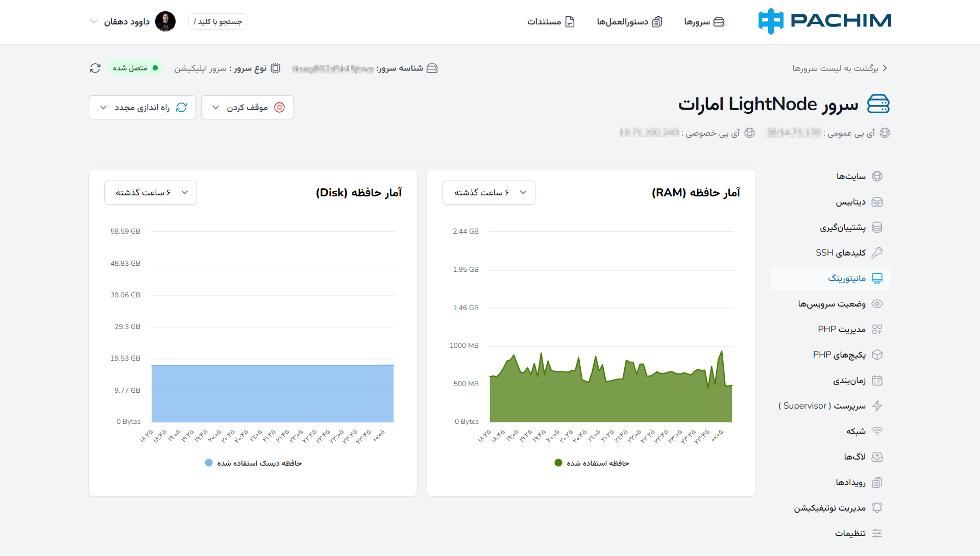The height and width of the screenshot is (556, 980).
Task: Click the آی پی خصوصی globe icon
Action: click(749, 133)
